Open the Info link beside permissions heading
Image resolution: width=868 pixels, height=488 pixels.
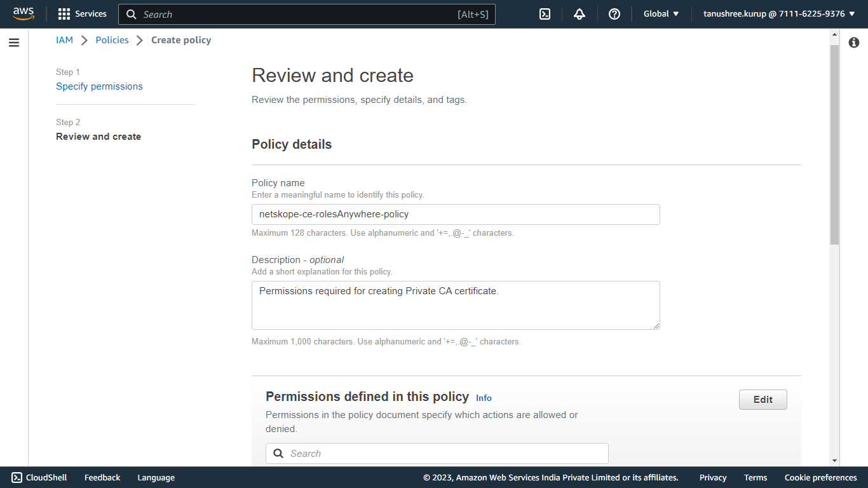point(484,398)
